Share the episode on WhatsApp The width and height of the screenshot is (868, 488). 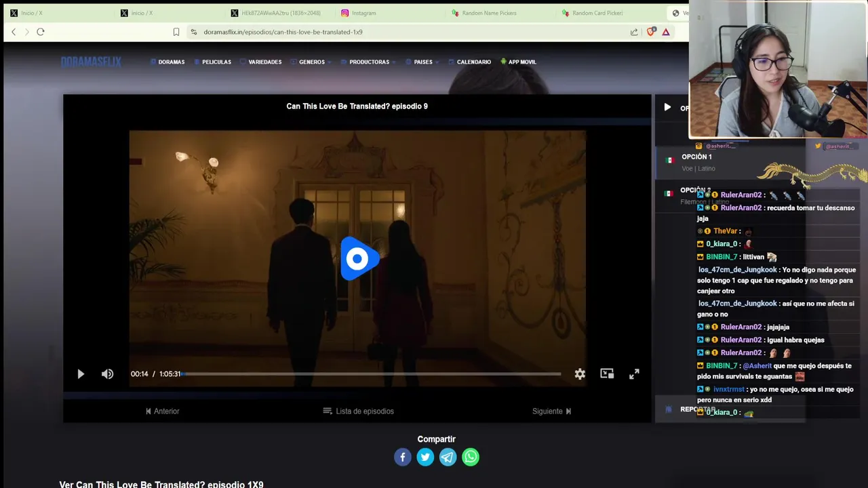click(471, 457)
